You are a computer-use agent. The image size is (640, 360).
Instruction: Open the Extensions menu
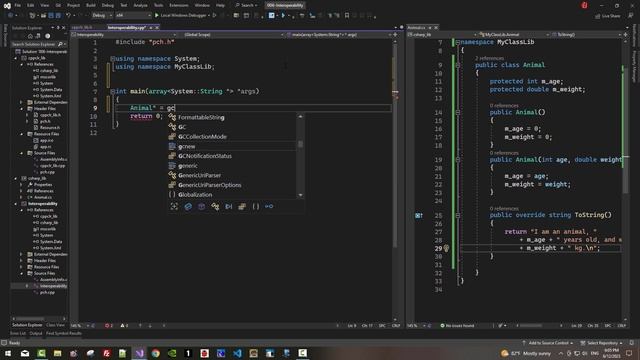tap(179, 5)
